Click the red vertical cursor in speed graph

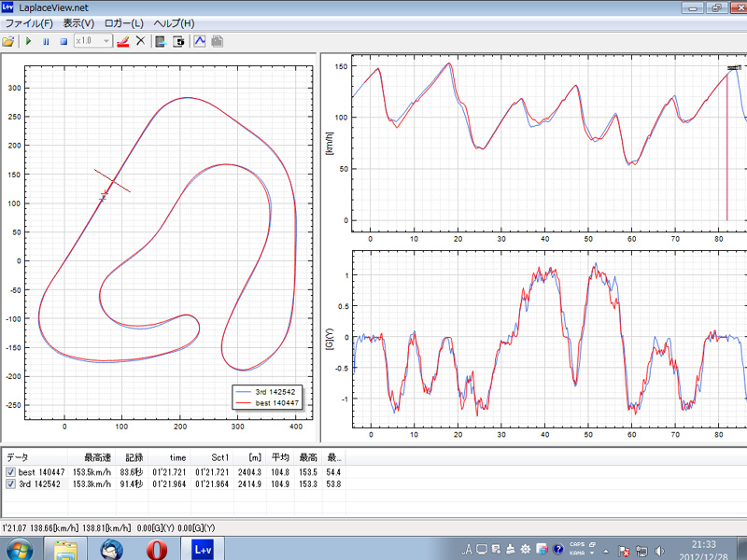click(727, 147)
